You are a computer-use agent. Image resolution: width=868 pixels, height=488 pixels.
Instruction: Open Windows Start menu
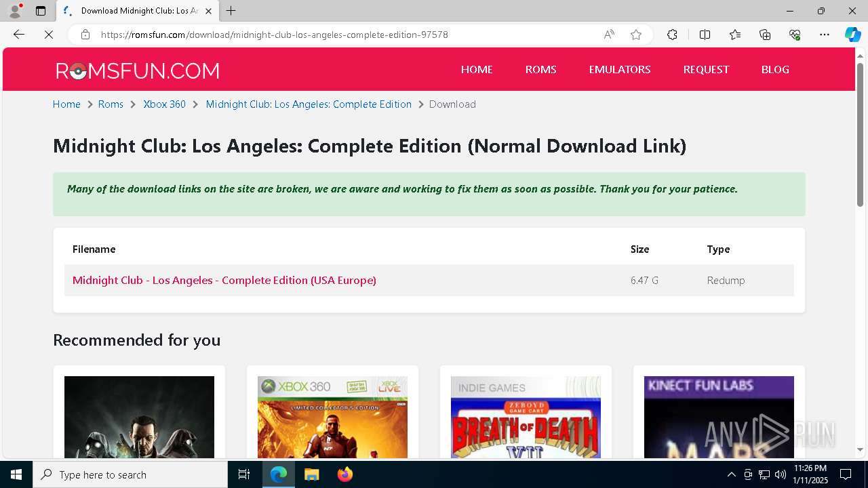(x=16, y=474)
